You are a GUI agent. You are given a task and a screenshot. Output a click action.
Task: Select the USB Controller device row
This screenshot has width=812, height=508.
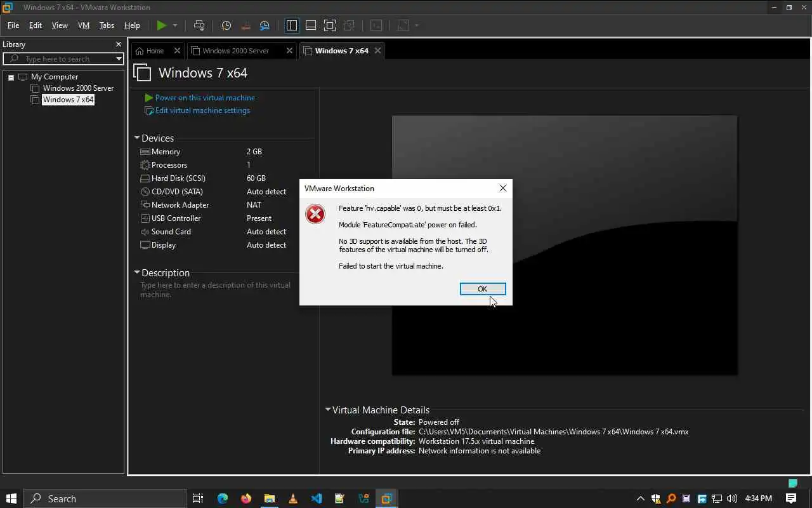coord(224,218)
